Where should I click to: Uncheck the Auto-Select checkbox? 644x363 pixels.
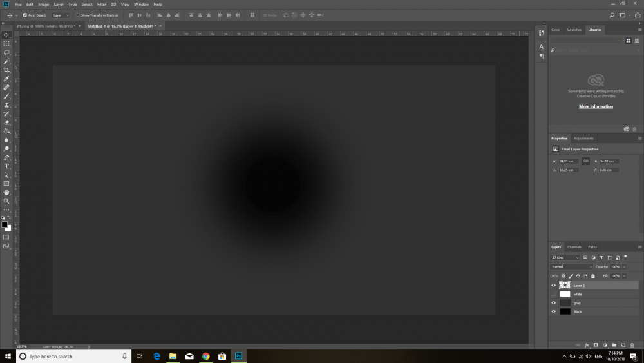click(25, 15)
